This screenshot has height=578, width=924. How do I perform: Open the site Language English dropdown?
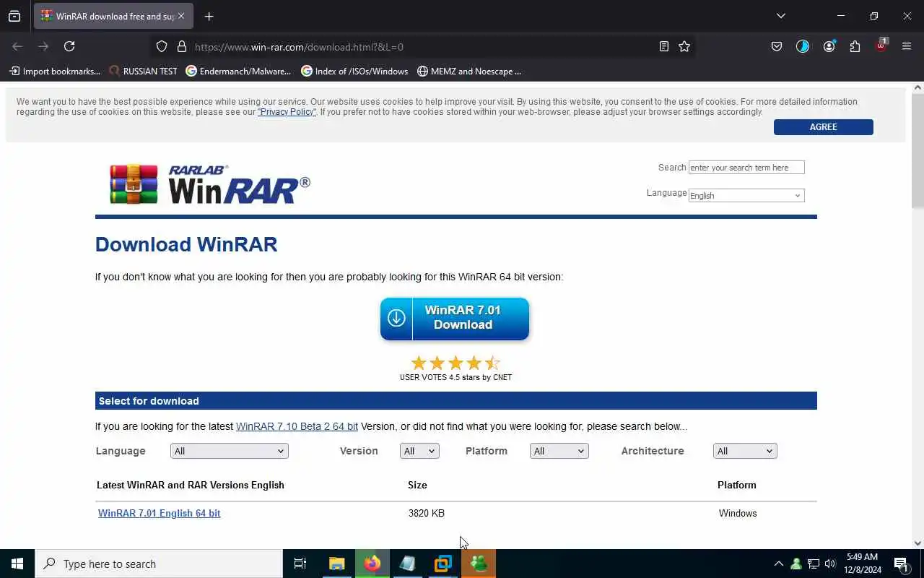coord(746,195)
